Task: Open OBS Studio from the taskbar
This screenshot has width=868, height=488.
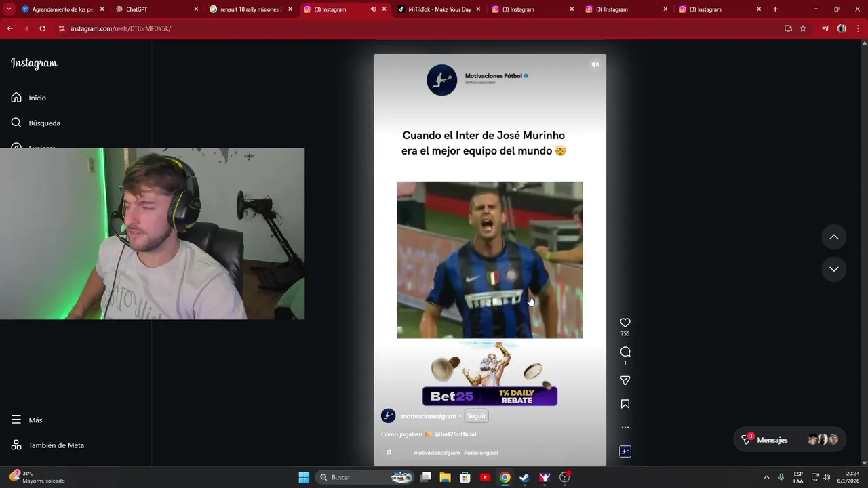Action: (x=564, y=477)
